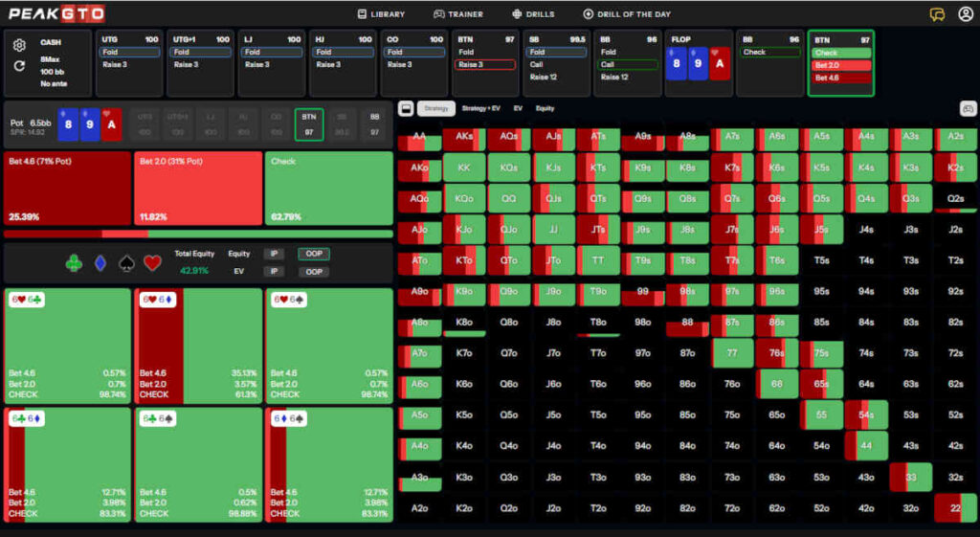Open the user account profile icon
The image size is (980, 537).
coord(966,13)
